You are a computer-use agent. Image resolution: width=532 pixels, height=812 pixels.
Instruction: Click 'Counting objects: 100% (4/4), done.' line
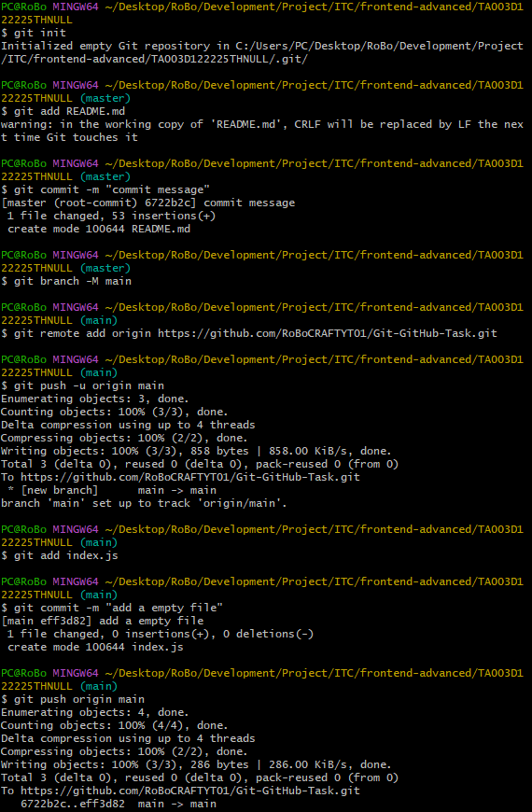coord(115,725)
